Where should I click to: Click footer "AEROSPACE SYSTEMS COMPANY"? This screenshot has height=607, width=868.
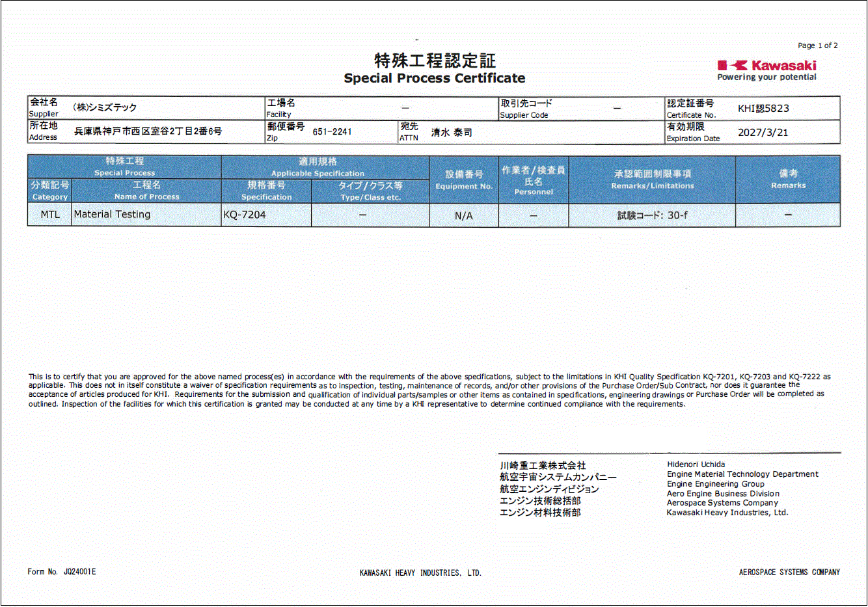pyautogui.click(x=789, y=573)
